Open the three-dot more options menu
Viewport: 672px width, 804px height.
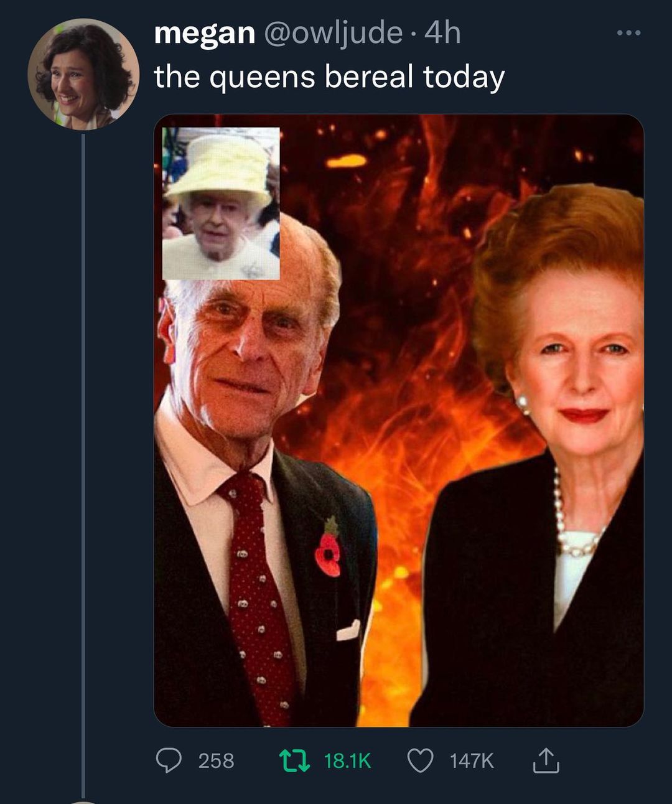628,33
